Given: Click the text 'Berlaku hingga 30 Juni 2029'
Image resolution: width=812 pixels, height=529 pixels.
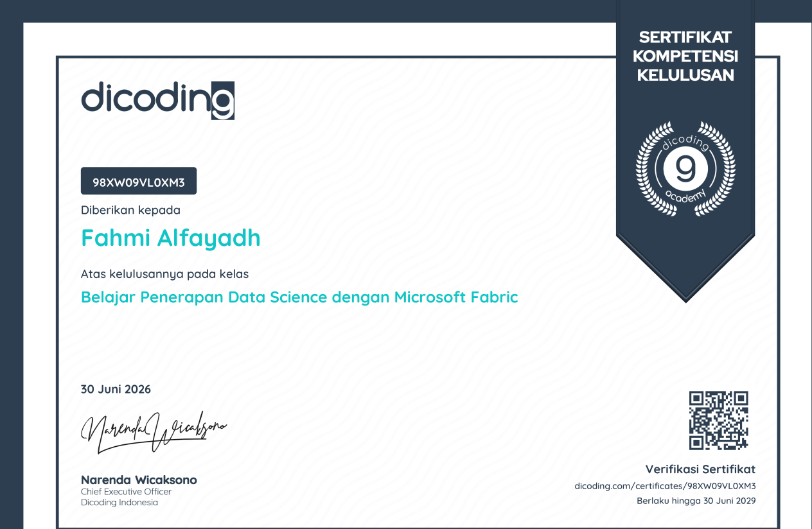Looking at the screenshot, I should 696,501.
